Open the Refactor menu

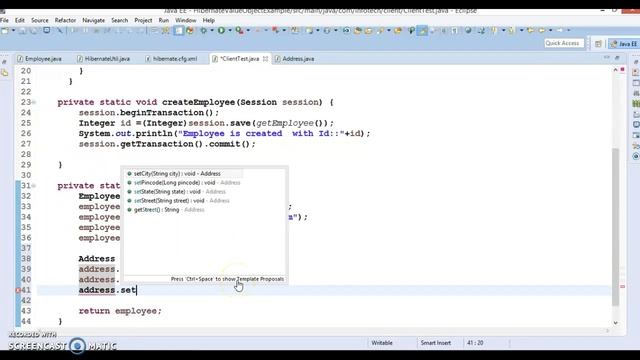click(x=65, y=20)
